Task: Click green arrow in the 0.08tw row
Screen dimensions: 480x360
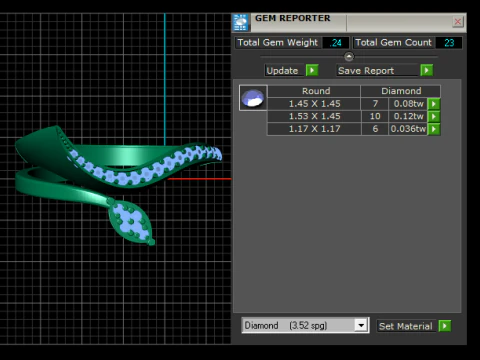Action: tap(434, 104)
